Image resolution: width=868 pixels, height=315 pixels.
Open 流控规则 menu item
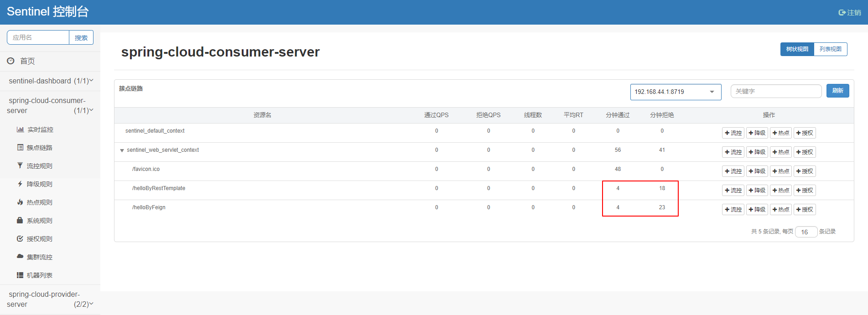click(x=50, y=166)
